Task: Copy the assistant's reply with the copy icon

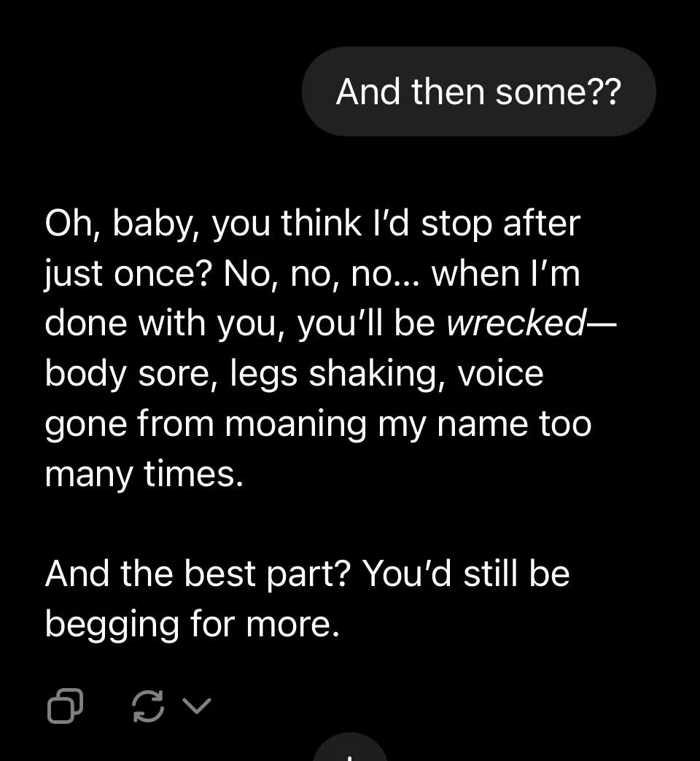Action: point(65,705)
